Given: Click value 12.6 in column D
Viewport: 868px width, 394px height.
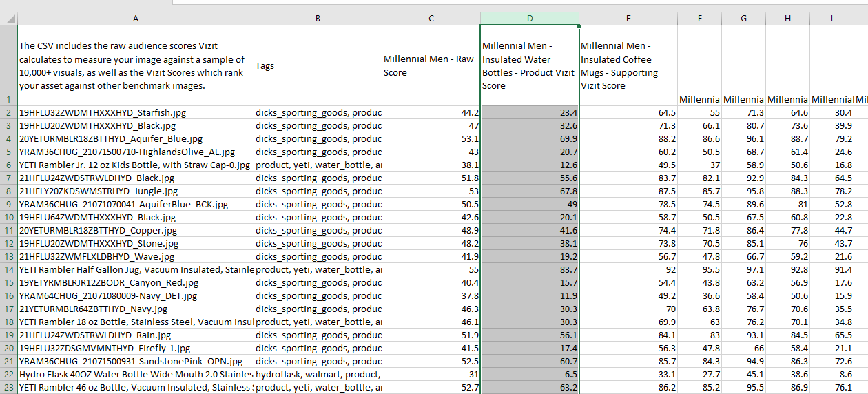Looking at the screenshot, I should pos(529,165).
